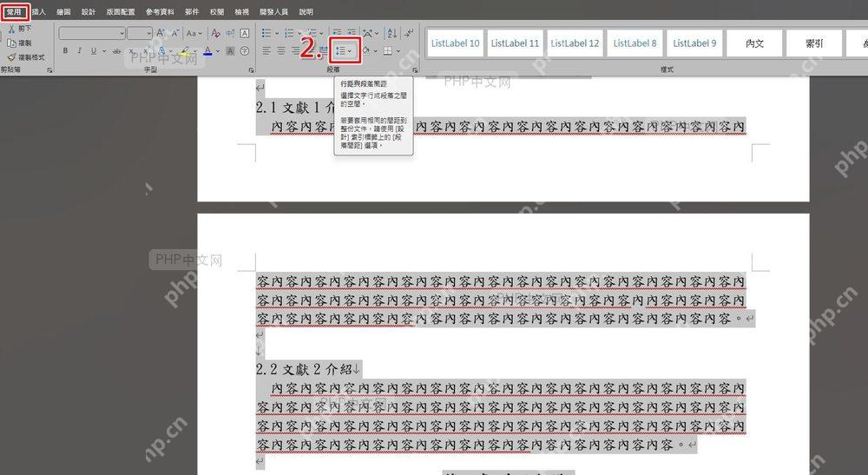
Task: Expand the bullet list dropdown arrow
Action: [x=278, y=33]
